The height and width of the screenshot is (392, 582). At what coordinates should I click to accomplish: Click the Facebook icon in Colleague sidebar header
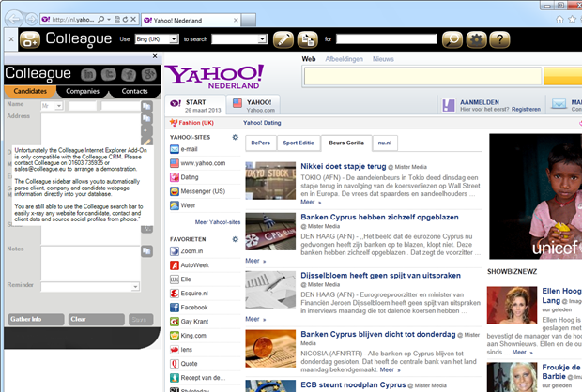click(129, 74)
